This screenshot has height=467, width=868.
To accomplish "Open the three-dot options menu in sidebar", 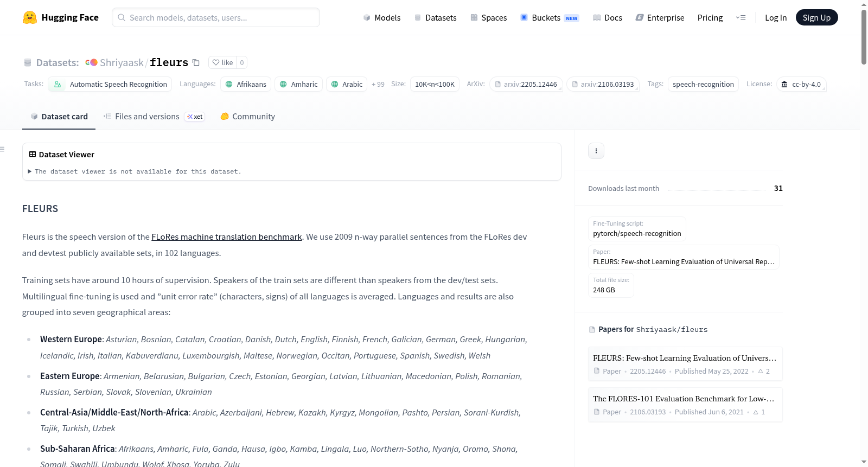I will [x=596, y=151].
